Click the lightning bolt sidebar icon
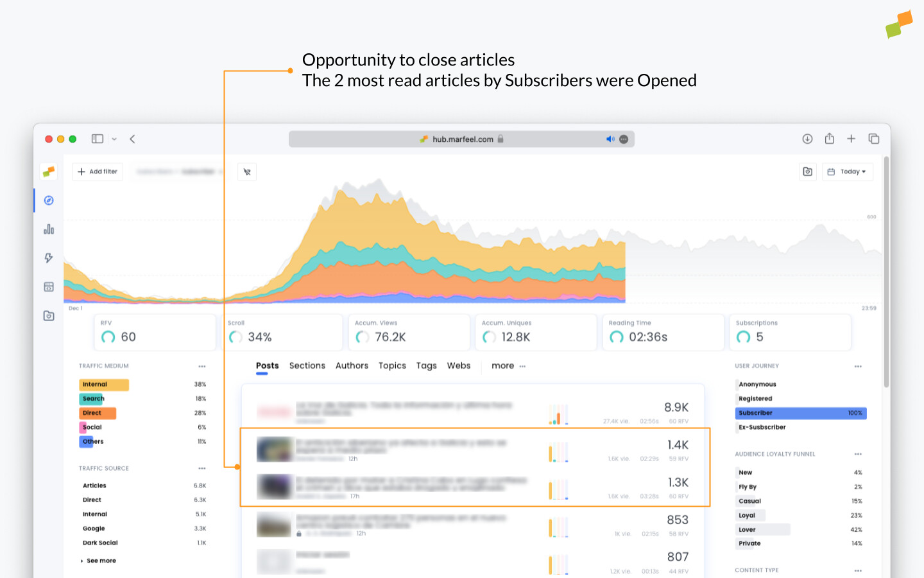The image size is (924, 578). 48,258
